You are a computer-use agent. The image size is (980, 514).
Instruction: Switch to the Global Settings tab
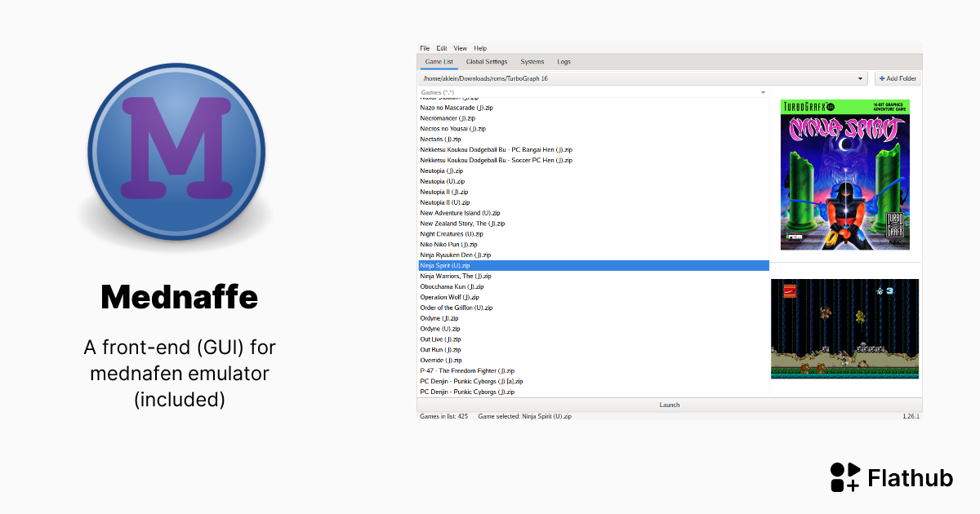coord(486,61)
